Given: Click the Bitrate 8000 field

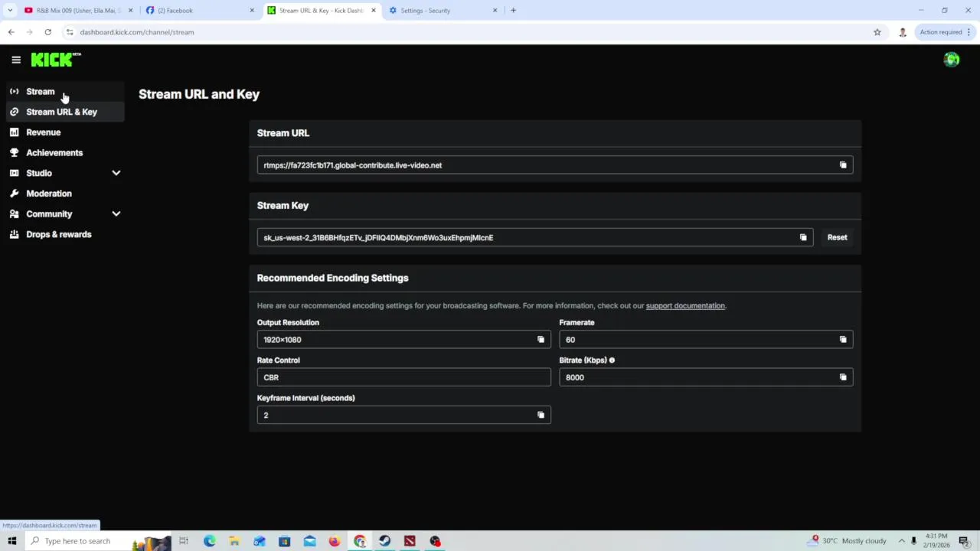Looking at the screenshot, I should click(706, 377).
